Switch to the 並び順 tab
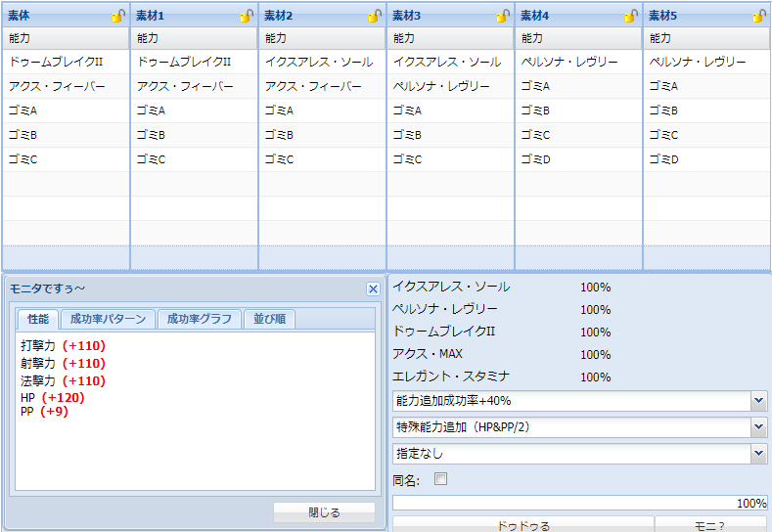Image resolution: width=772 pixels, height=532 pixels. (269, 319)
